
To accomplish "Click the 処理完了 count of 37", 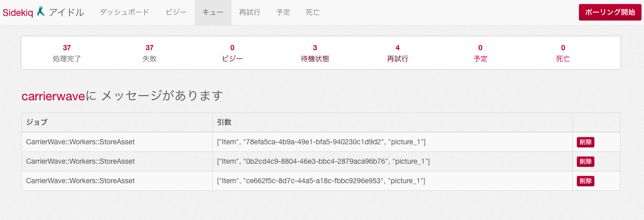I will click(x=67, y=48).
